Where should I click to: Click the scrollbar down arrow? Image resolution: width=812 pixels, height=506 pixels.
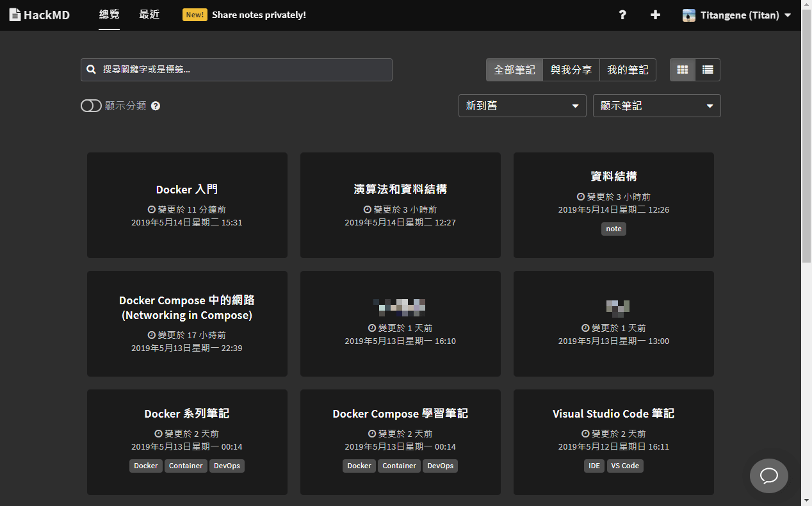806,500
